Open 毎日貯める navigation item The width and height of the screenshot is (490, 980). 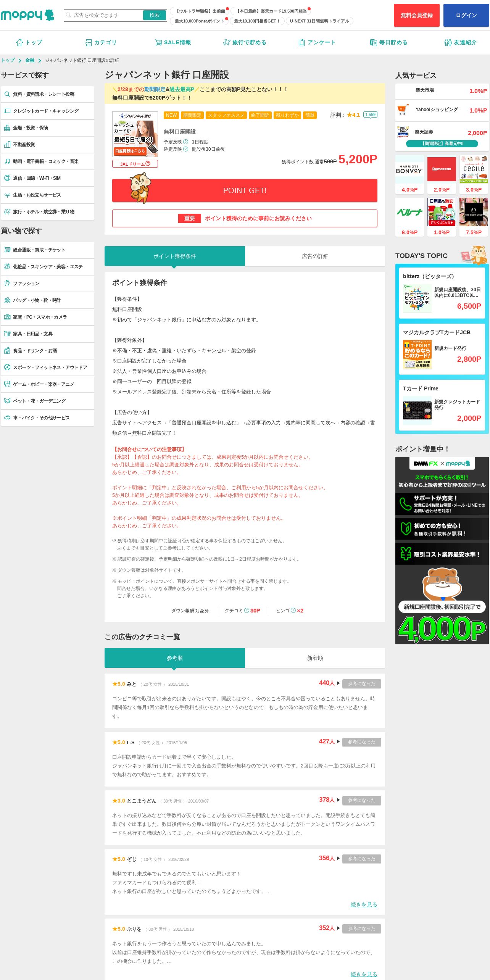pos(388,42)
